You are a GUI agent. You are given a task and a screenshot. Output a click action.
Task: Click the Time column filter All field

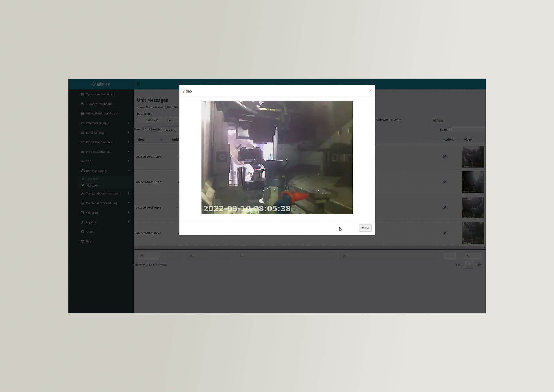coord(148,255)
